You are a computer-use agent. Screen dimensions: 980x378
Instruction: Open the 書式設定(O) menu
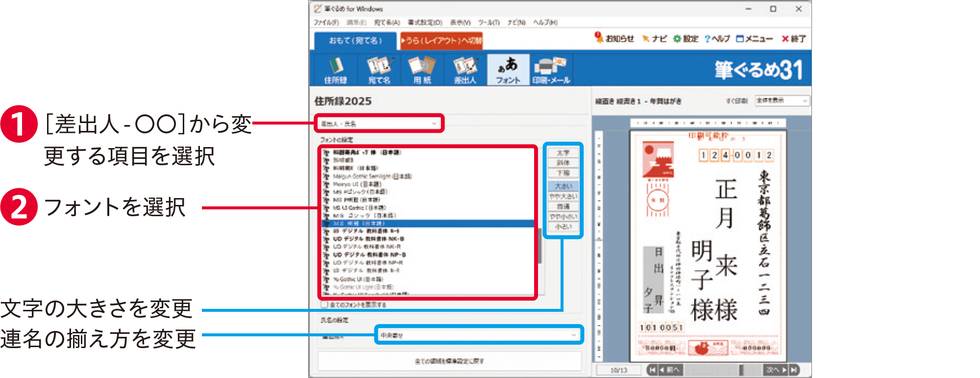pyautogui.click(x=425, y=23)
